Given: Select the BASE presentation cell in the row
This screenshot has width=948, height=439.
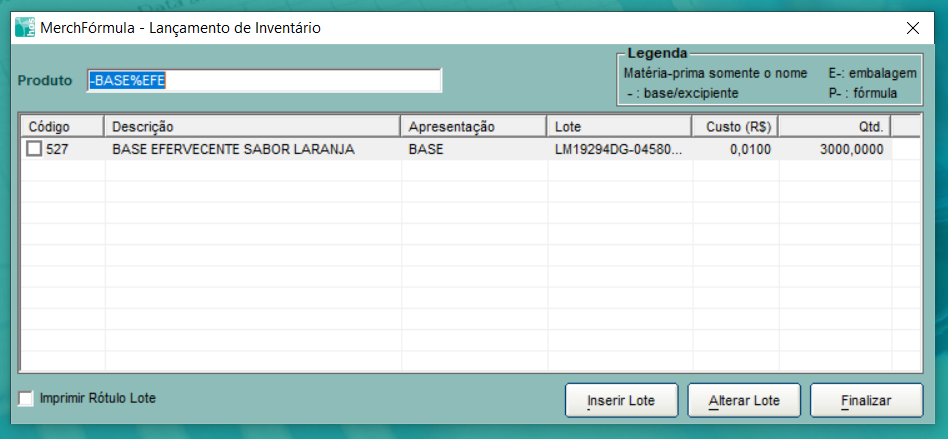Looking at the screenshot, I should 426,149.
